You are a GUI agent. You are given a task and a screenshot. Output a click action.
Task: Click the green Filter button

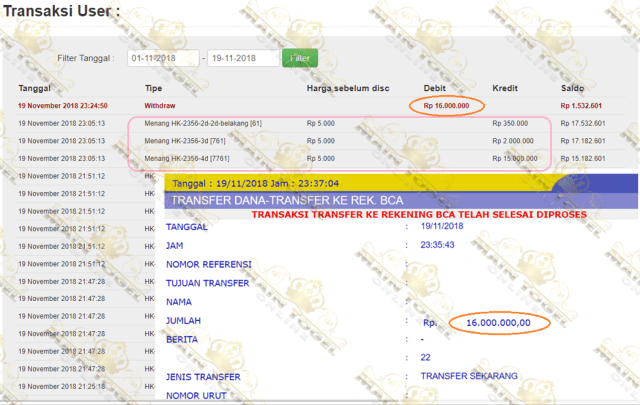click(300, 58)
